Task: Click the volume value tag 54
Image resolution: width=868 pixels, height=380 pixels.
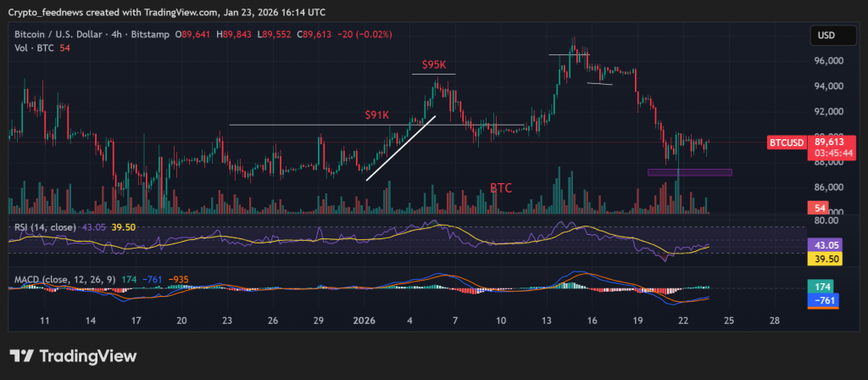Action: 819,209
